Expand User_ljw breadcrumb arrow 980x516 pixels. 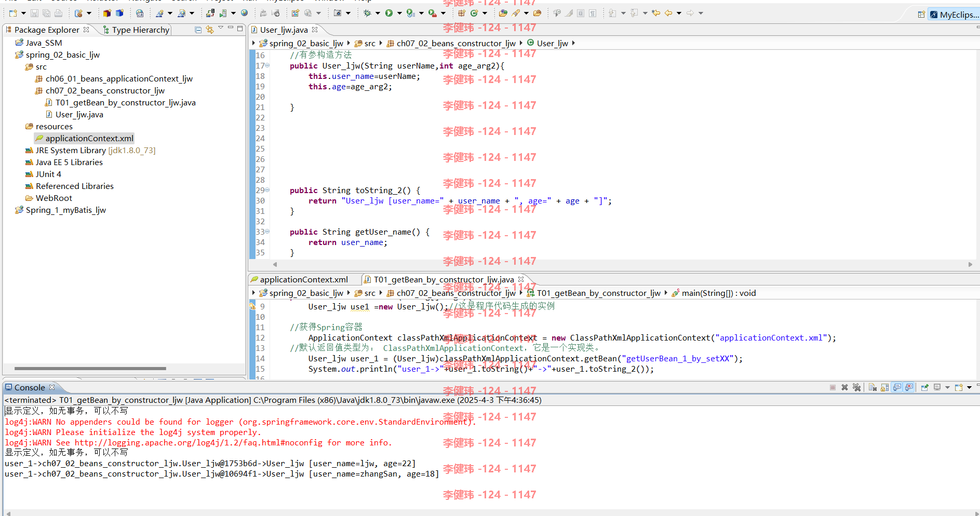[573, 43]
